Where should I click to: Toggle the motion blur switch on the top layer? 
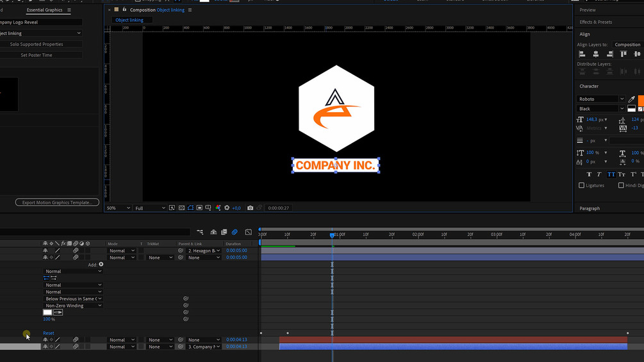point(76,251)
